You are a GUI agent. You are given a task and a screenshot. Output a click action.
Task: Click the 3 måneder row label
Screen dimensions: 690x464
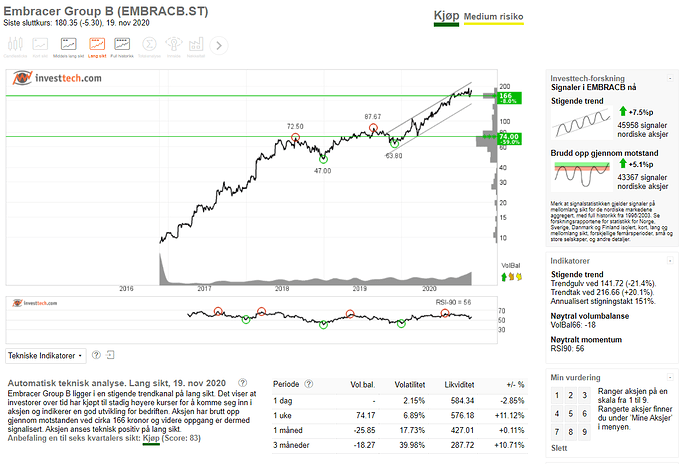(291, 445)
